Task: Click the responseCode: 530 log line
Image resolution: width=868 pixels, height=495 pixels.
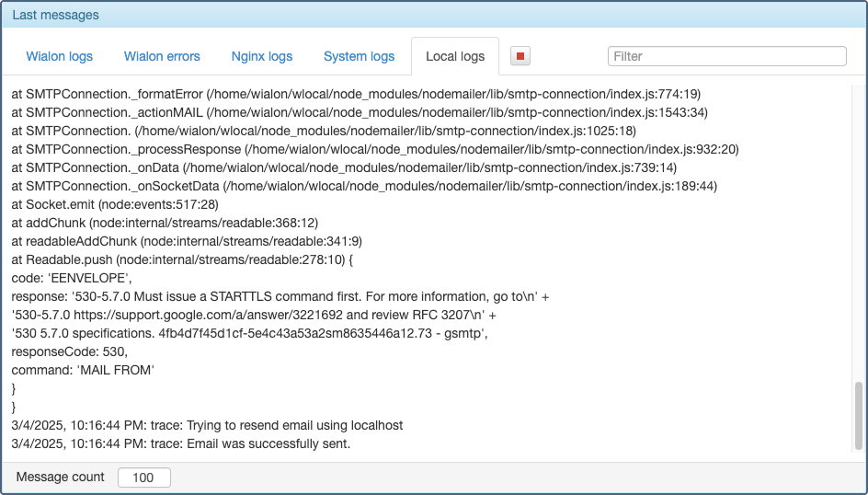Action: point(70,351)
